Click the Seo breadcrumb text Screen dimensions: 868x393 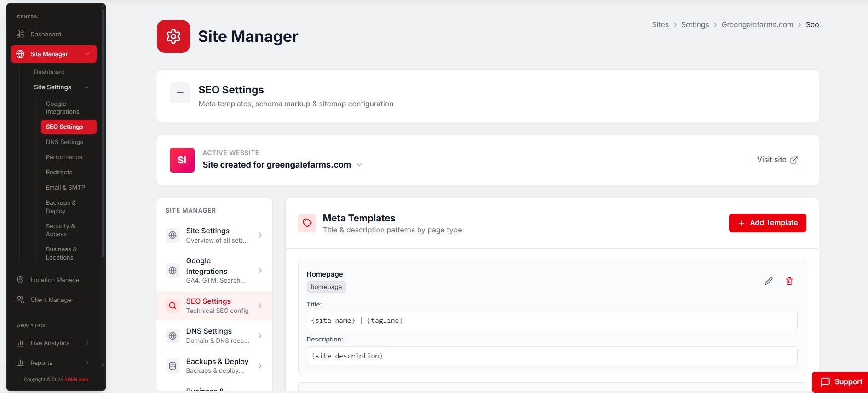point(812,25)
